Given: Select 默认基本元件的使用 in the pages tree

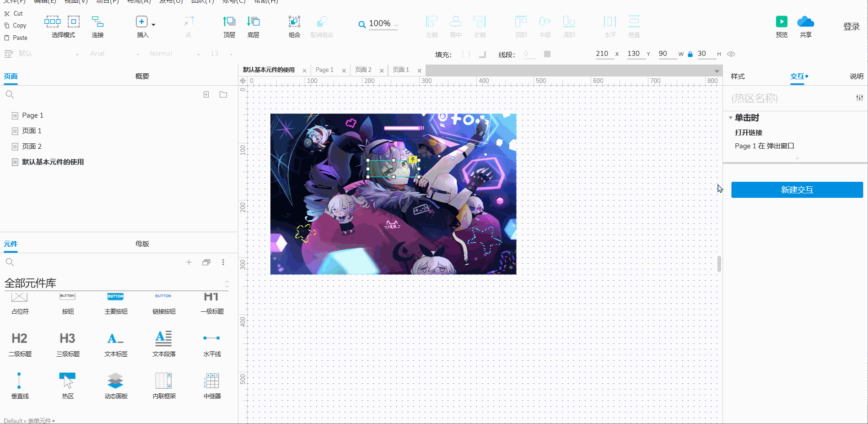Looking at the screenshot, I should 53,162.
